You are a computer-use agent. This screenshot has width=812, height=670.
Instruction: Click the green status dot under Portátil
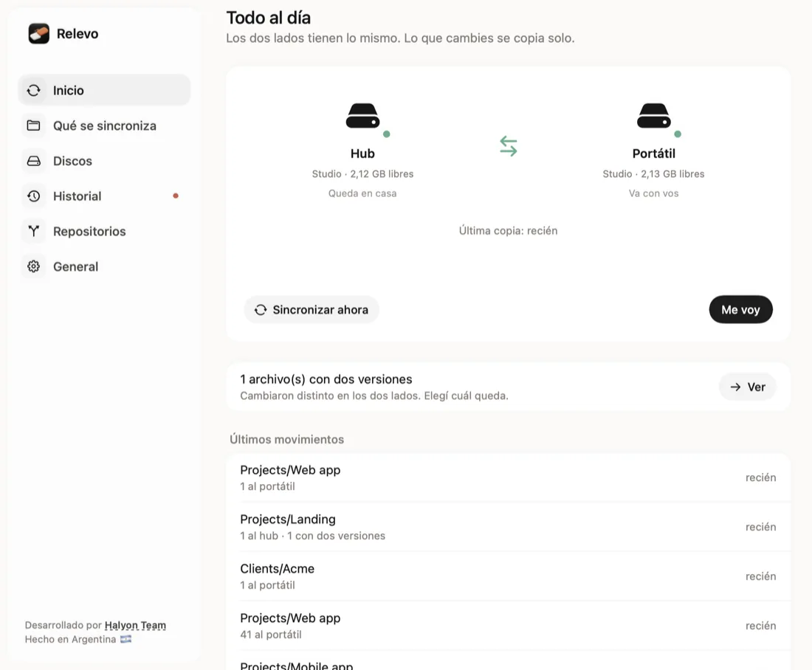(678, 134)
